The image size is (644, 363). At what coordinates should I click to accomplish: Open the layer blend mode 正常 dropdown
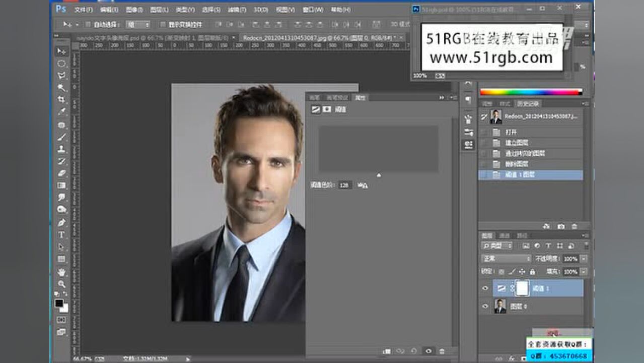pos(506,259)
